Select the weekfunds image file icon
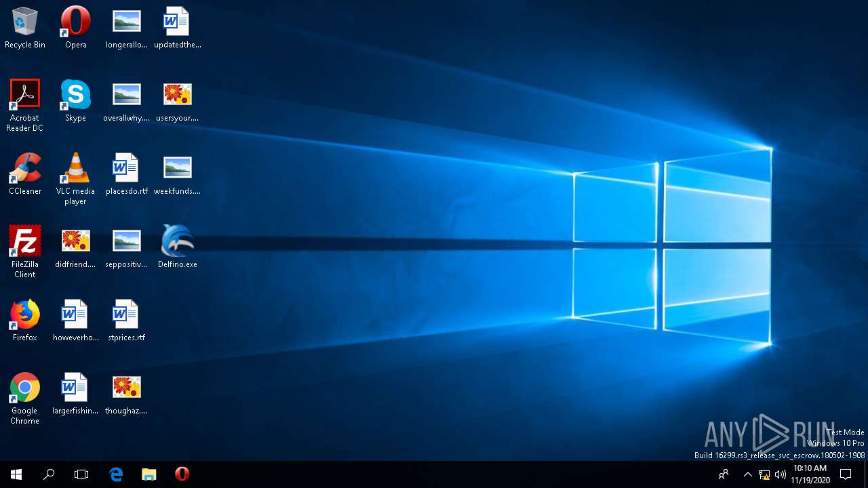 point(178,174)
